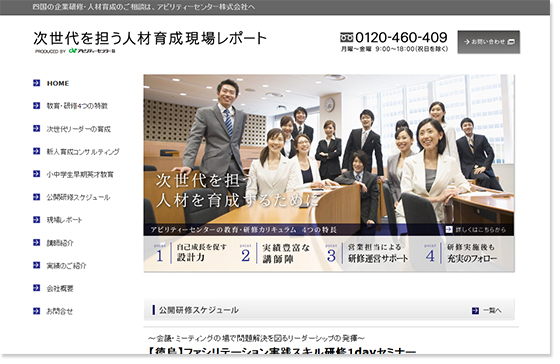Click arrow icon beside 次世代リーダーの育成
Viewport: 560px width, 364px height.
click(x=36, y=128)
